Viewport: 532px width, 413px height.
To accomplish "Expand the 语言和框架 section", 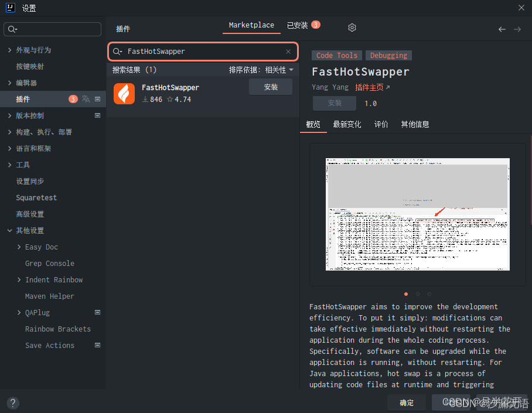I will tap(9, 148).
